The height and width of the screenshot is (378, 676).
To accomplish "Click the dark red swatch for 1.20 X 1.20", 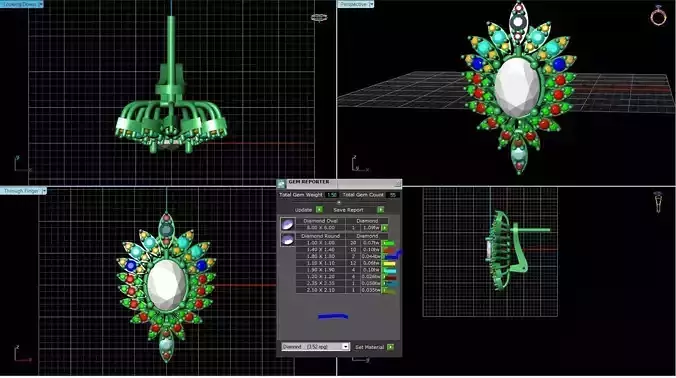I will click(x=390, y=278).
